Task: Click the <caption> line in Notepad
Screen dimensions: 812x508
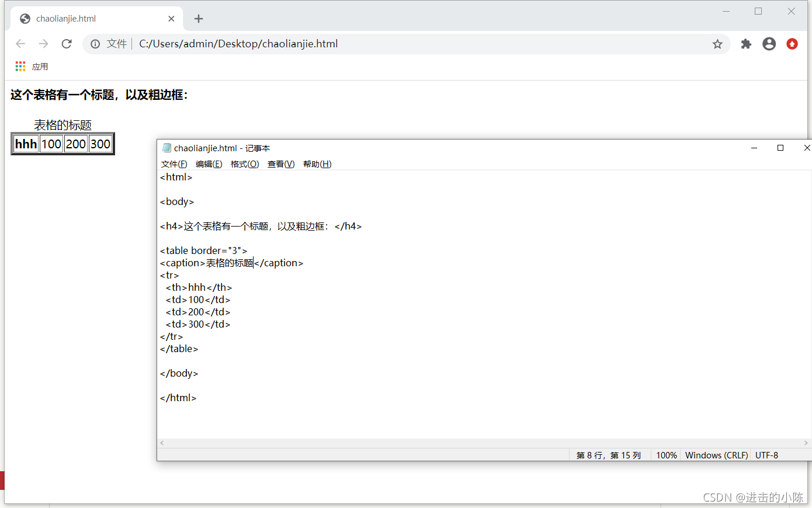Action: [x=231, y=263]
